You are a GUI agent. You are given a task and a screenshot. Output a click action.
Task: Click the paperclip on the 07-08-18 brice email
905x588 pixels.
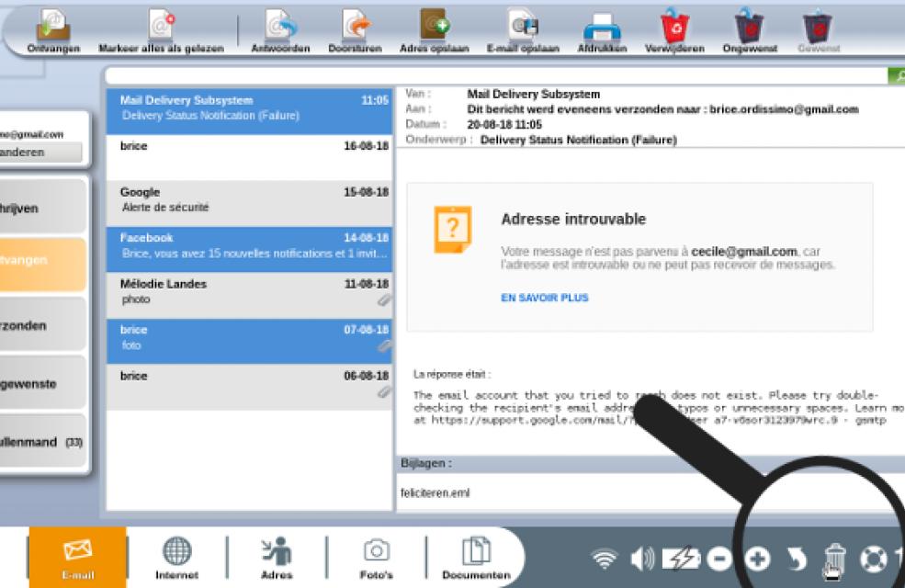[384, 346]
